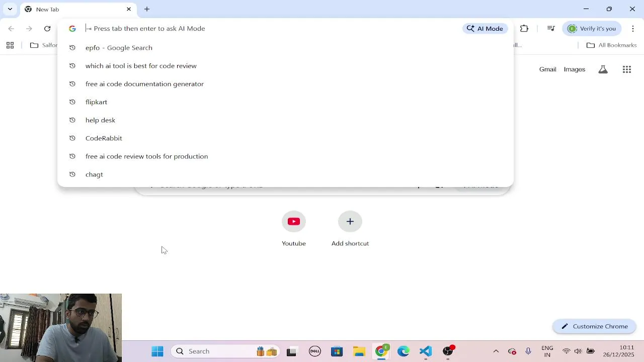Select suggestion which ai tool is best for code review
Screen dimensions: 644x362
285,66
